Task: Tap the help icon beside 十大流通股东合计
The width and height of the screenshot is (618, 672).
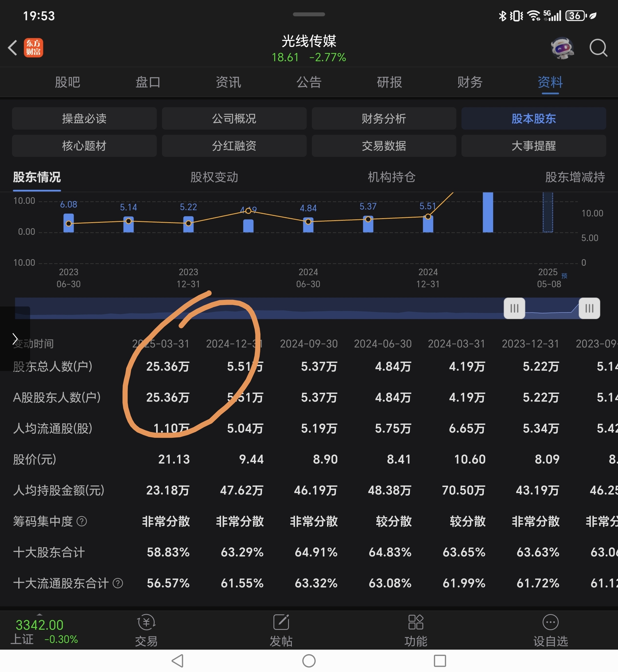Action: coord(118,583)
